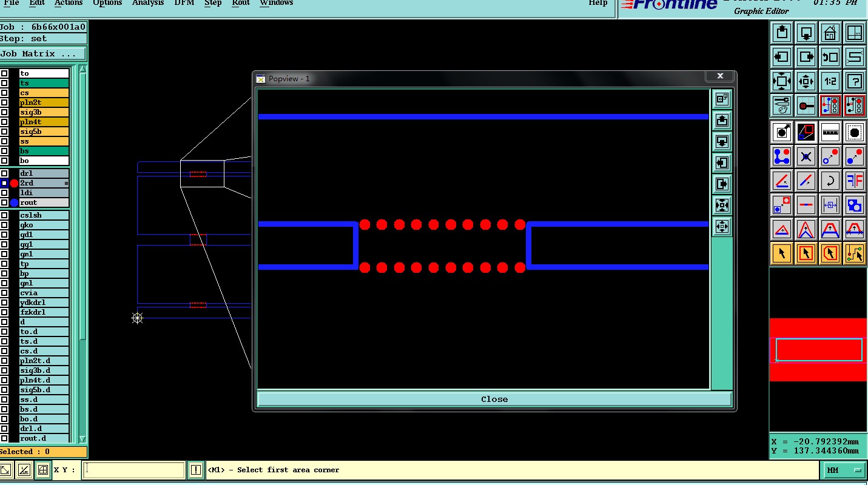This screenshot has height=485, width=868.
Task: Click the Close button in Popview
Action: 494,399
